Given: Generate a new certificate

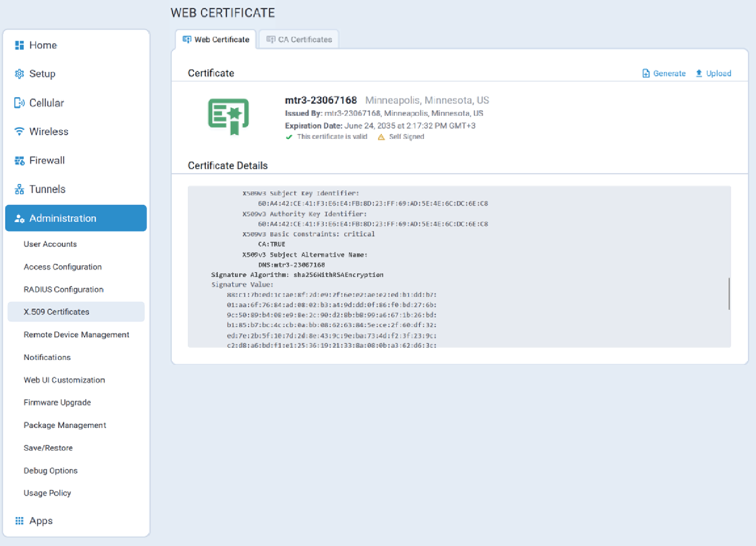Looking at the screenshot, I should 664,73.
